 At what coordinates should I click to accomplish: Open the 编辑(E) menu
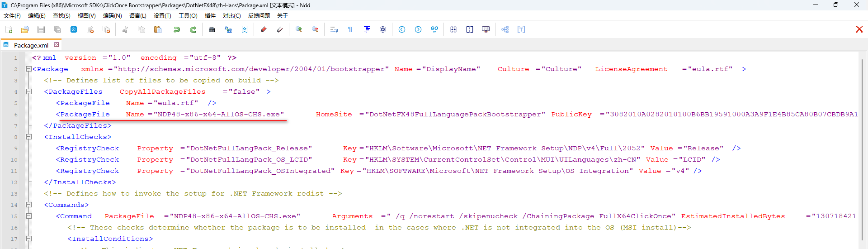pos(37,16)
